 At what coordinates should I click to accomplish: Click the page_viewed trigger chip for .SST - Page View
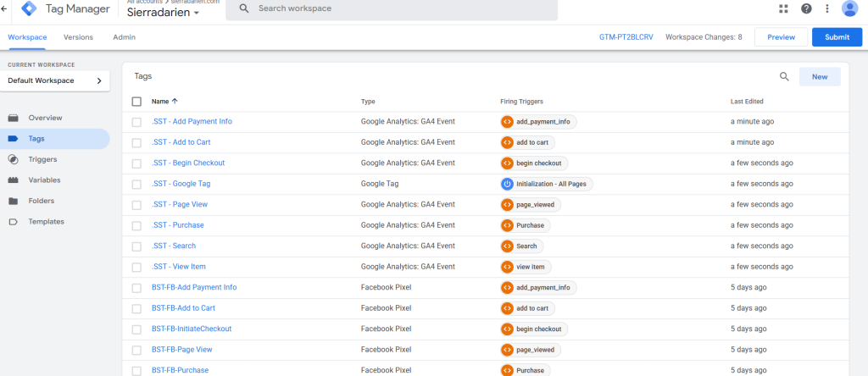pyautogui.click(x=531, y=205)
